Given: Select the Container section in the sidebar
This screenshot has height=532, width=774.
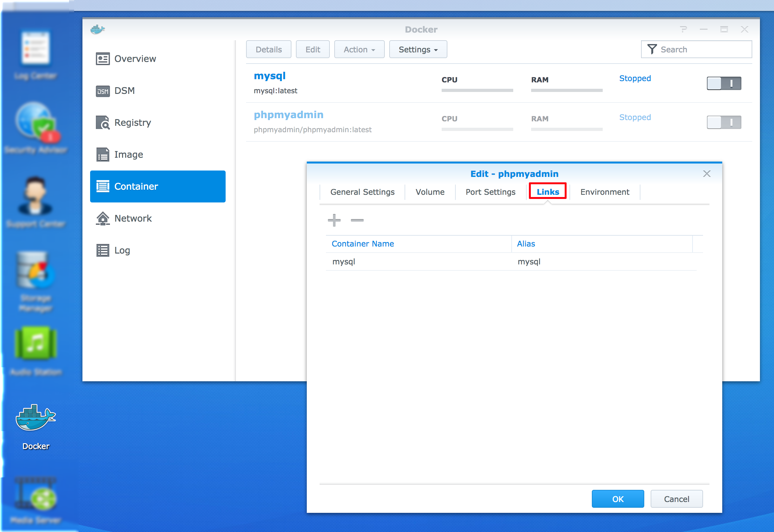Looking at the screenshot, I should (158, 187).
